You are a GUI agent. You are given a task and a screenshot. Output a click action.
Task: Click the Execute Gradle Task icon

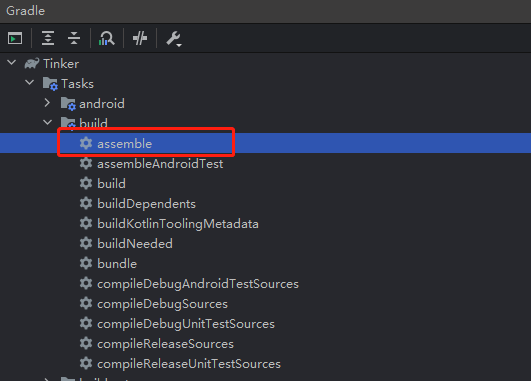tap(15, 38)
